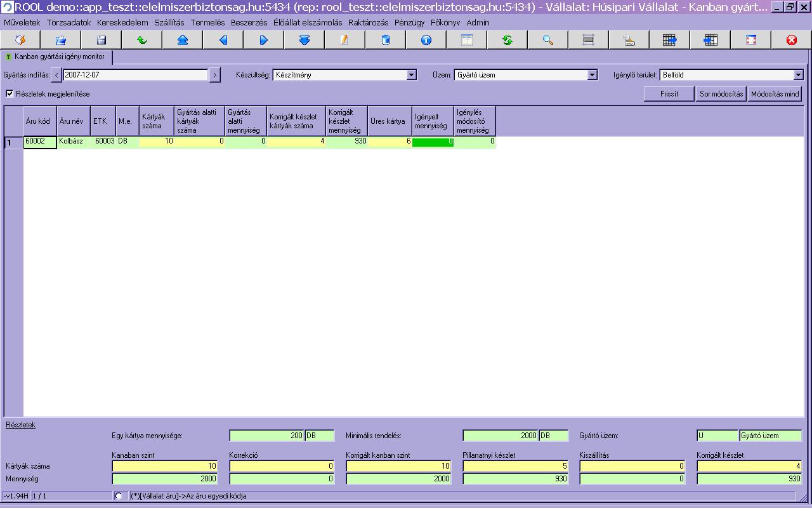Open the Szállítás menu

point(169,22)
